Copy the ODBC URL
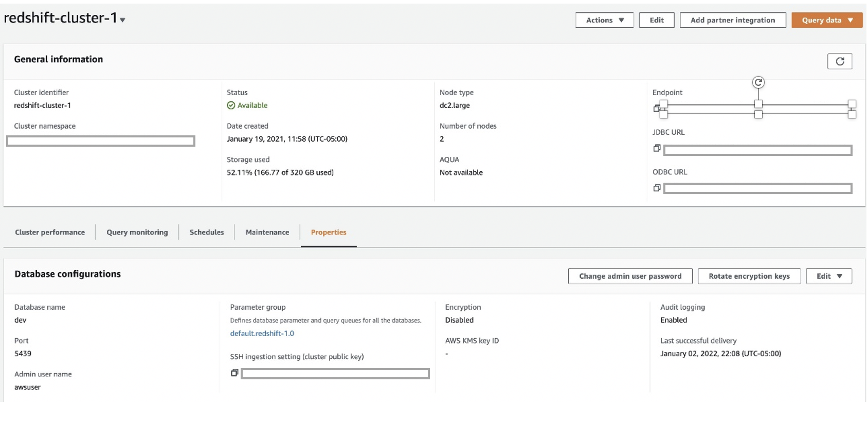The height and width of the screenshot is (421, 868). tap(657, 188)
